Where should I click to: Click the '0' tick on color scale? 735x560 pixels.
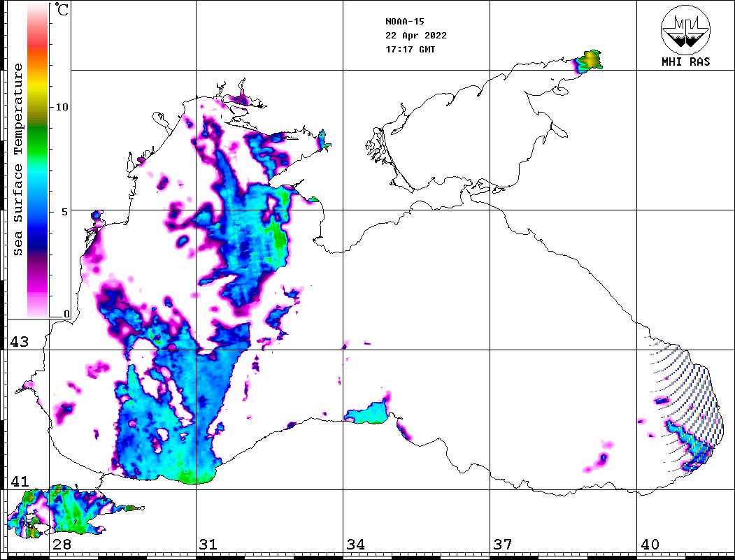tap(66, 314)
